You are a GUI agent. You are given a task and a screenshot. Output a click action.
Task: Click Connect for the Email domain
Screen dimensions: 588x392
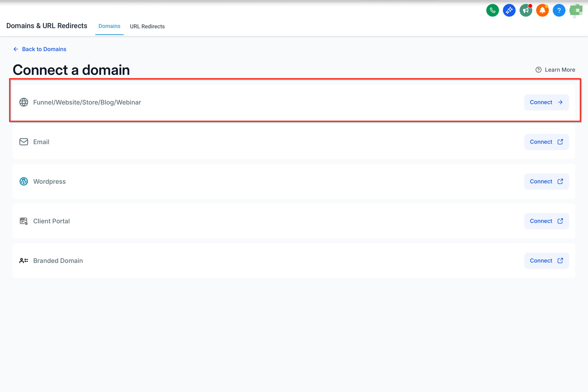coord(546,142)
